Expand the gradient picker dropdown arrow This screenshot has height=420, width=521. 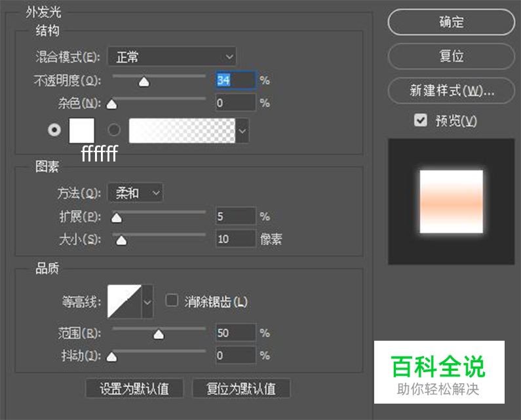click(x=242, y=131)
